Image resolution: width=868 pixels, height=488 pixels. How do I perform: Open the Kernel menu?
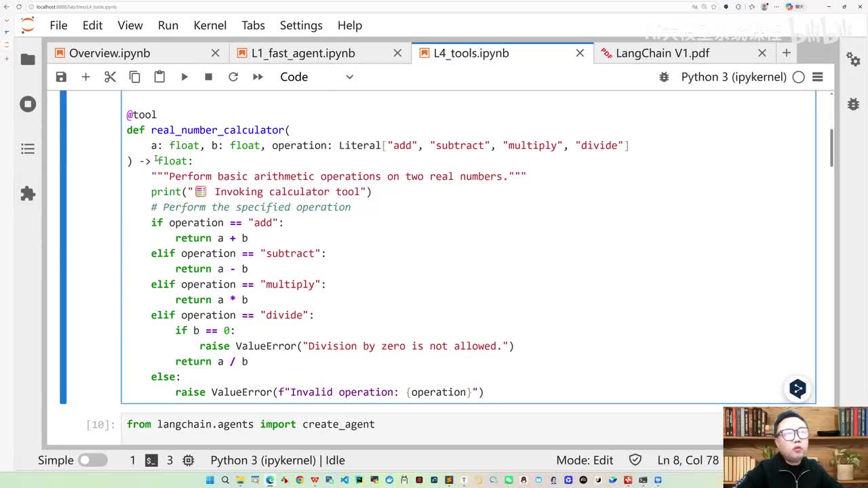pos(210,25)
